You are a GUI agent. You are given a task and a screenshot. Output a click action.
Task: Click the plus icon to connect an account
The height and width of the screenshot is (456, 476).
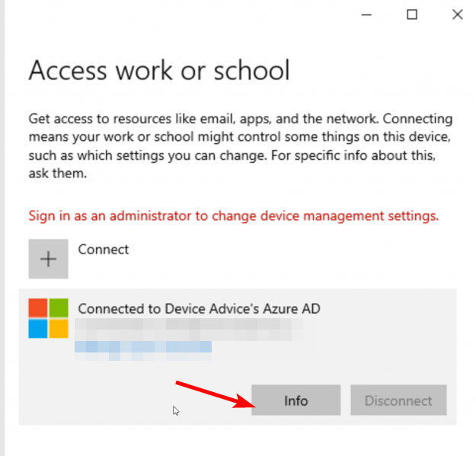pos(48,259)
